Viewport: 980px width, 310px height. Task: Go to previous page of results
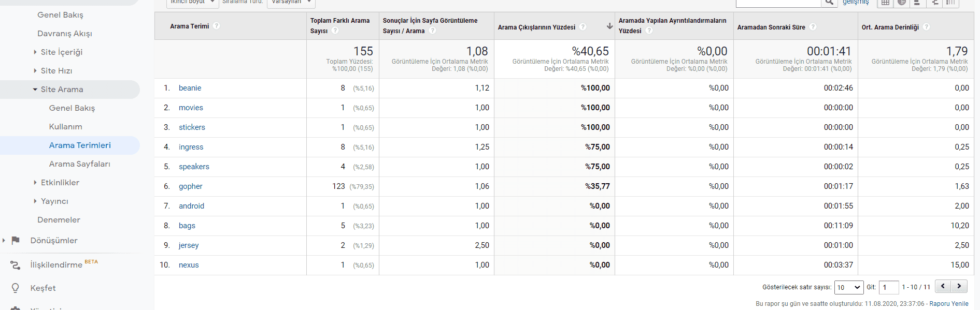943,286
